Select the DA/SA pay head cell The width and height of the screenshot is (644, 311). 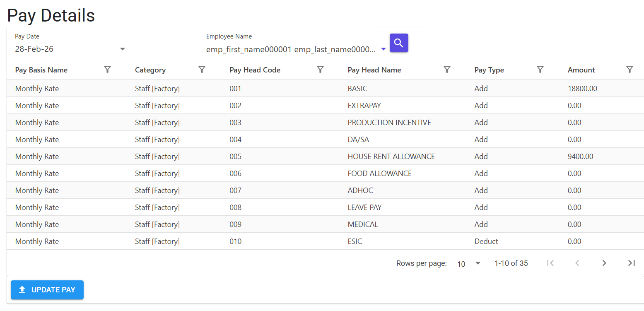pos(358,140)
